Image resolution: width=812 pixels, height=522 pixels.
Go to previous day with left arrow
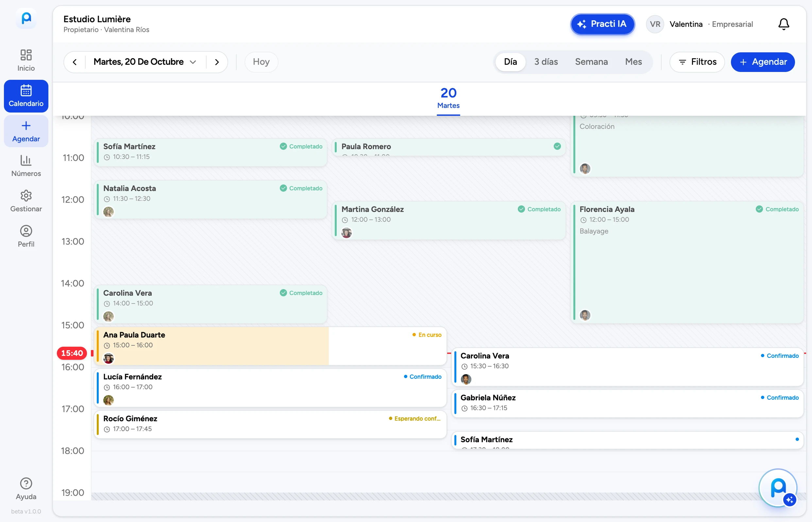tap(75, 62)
